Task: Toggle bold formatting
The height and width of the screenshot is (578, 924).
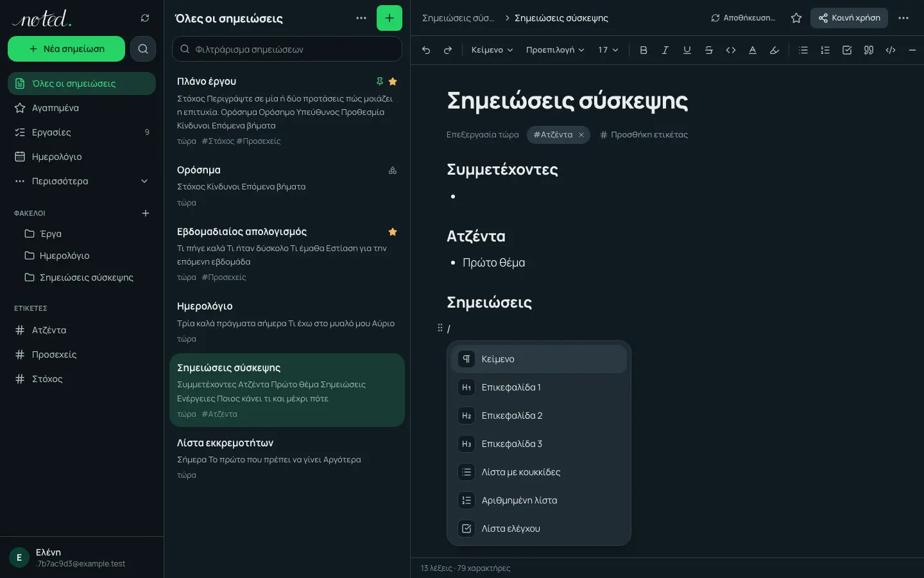Action: (x=644, y=50)
